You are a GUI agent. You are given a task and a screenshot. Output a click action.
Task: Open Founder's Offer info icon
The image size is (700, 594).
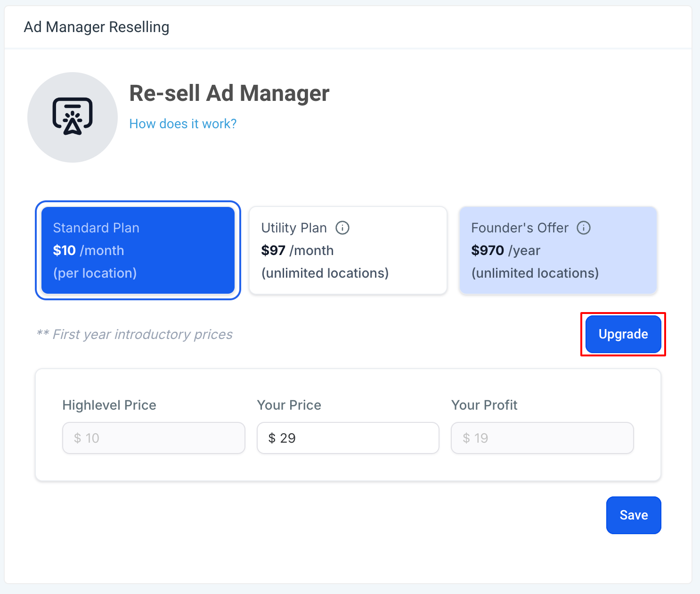tap(584, 228)
